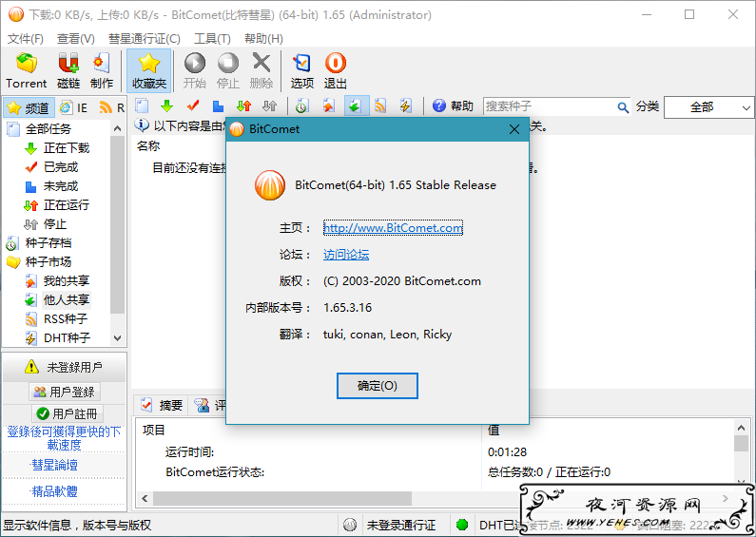
Task: Click the red checkmark completed icon in secondary toolbar
Action: tap(193, 105)
